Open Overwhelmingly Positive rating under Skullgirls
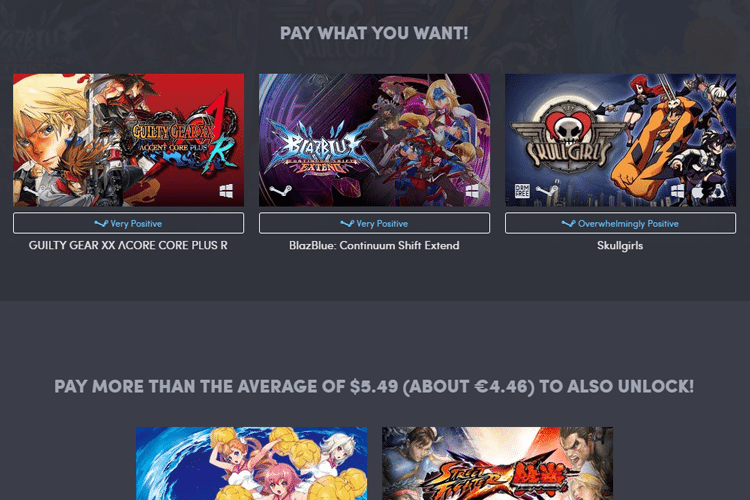 [x=620, y=223]
